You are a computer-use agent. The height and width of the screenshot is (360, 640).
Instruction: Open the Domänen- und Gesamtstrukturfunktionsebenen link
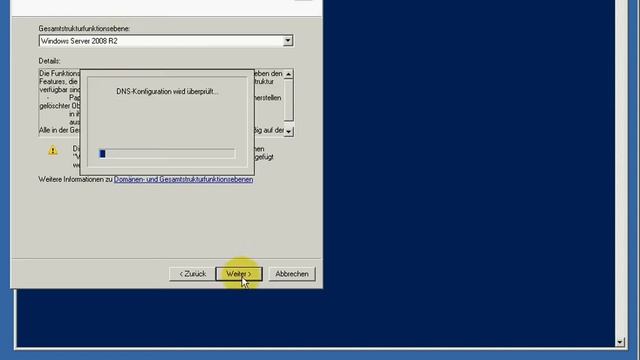183,180
